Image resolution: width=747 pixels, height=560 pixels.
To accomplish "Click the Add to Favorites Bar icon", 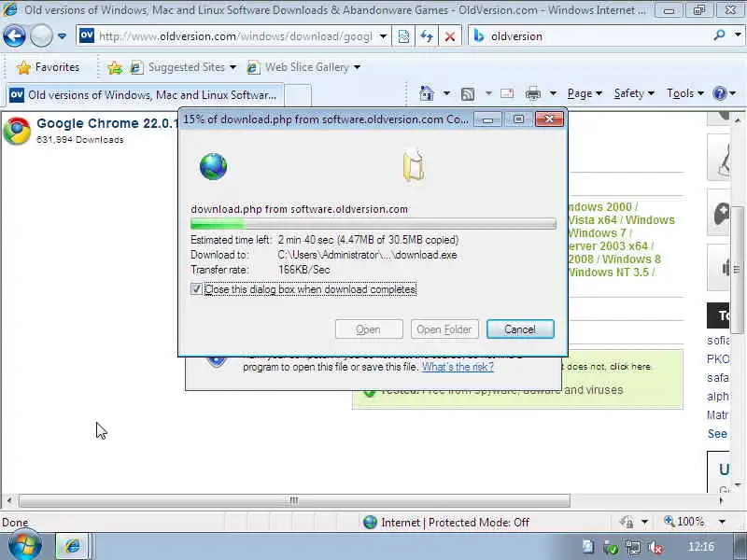I will tap(115, 68).
